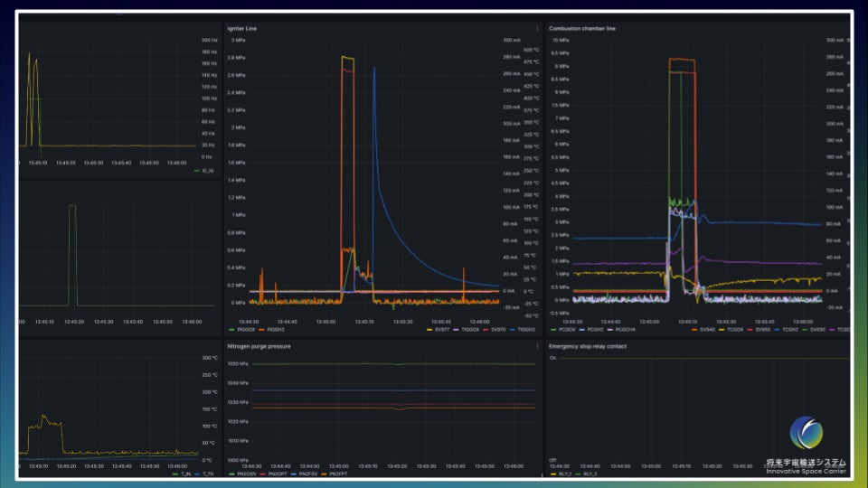This screenshot has width=868, height=488.
Task: Open the Igniter Line panel menu icon
Action: [x=537, y=28]
